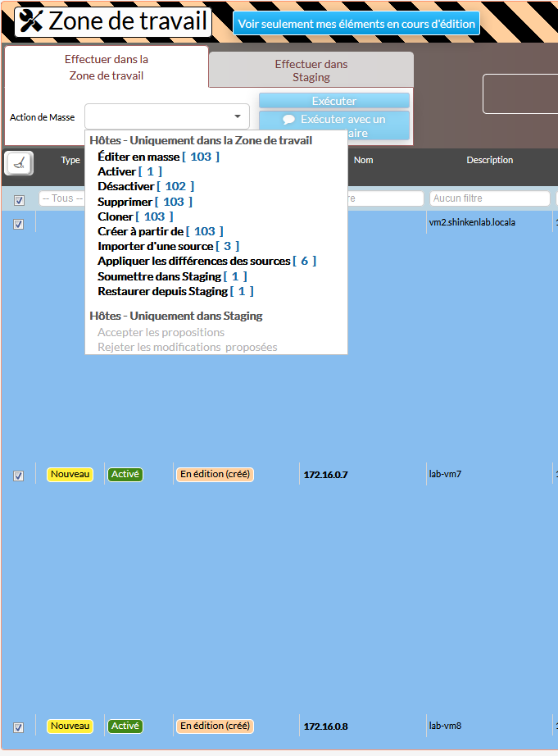Screen dimensions: 558x756
Task: Collapse the Action de Masse dropdown arrow
Action: point(238,116)
